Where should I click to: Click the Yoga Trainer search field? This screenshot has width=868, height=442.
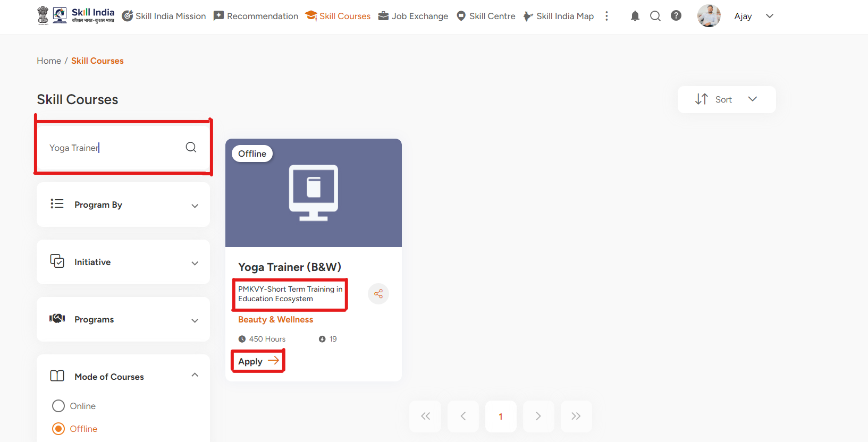click(123, 147)
